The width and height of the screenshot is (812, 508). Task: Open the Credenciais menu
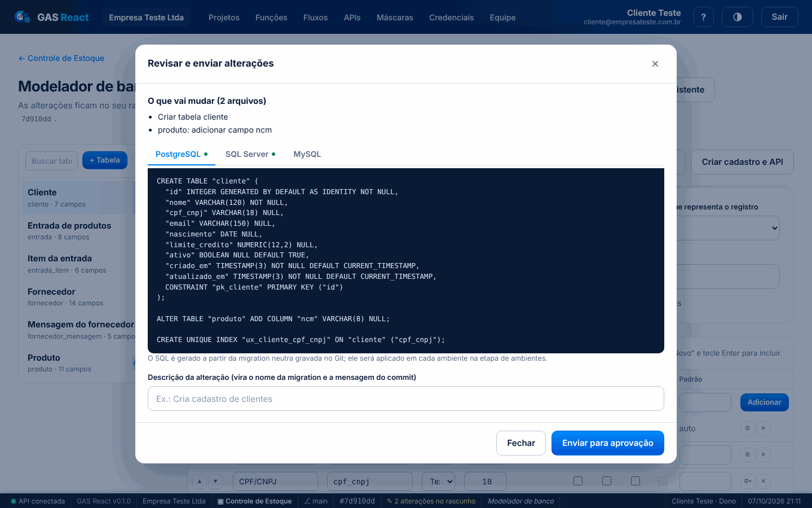point(451,17)
